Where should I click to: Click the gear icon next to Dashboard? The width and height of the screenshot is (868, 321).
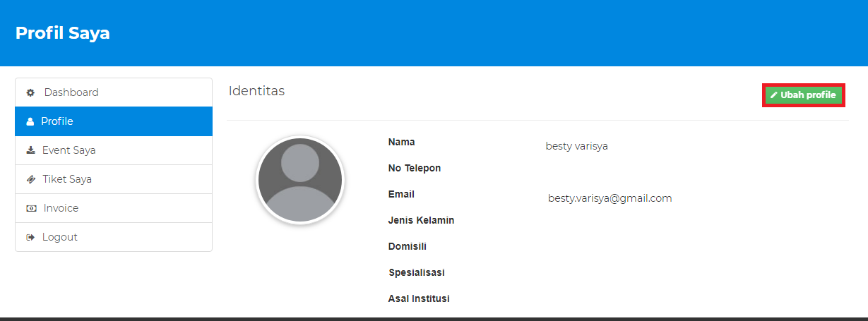pyautogui.click(x=30, y=93)
